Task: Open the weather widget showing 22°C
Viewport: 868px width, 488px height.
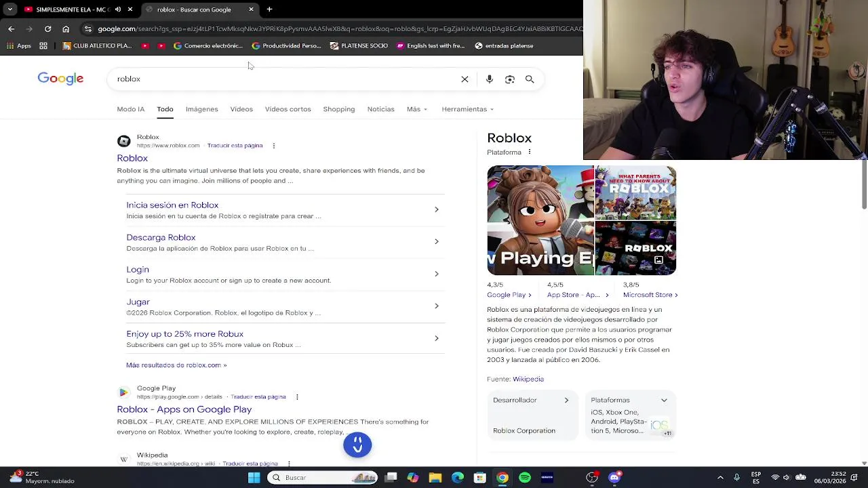Action: [42, 477]
